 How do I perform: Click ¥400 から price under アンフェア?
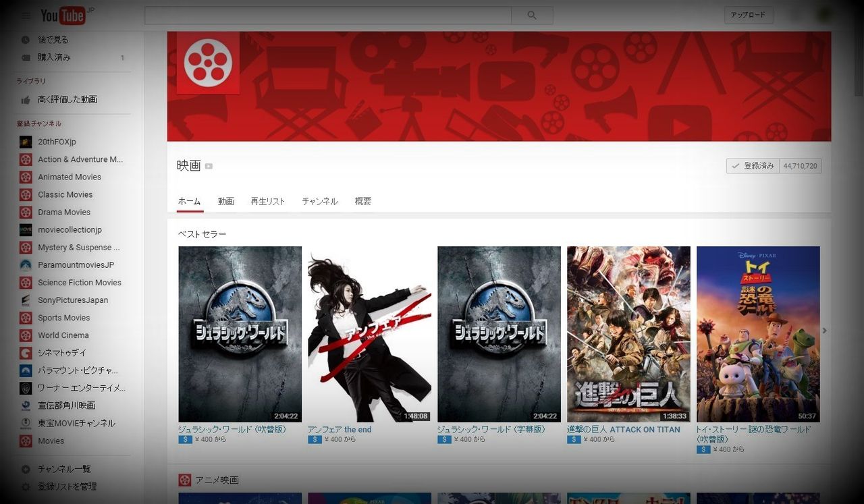(340, 439)
